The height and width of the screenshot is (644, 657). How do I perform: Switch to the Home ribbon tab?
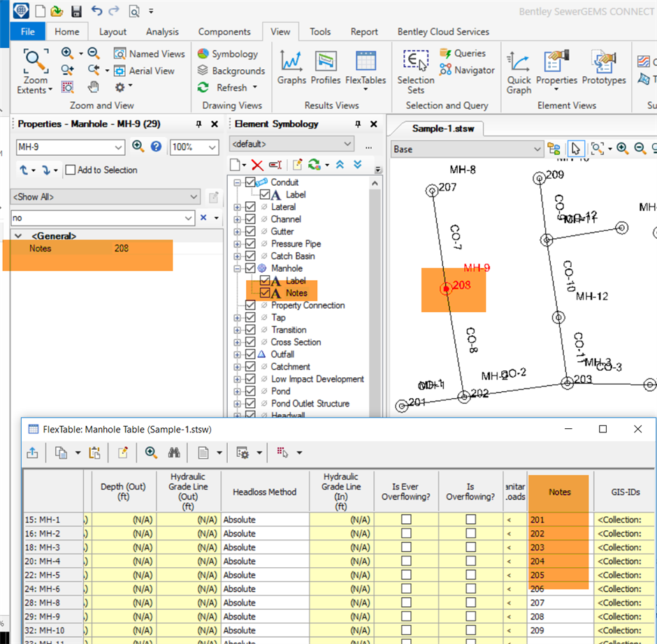click(67, 32)
